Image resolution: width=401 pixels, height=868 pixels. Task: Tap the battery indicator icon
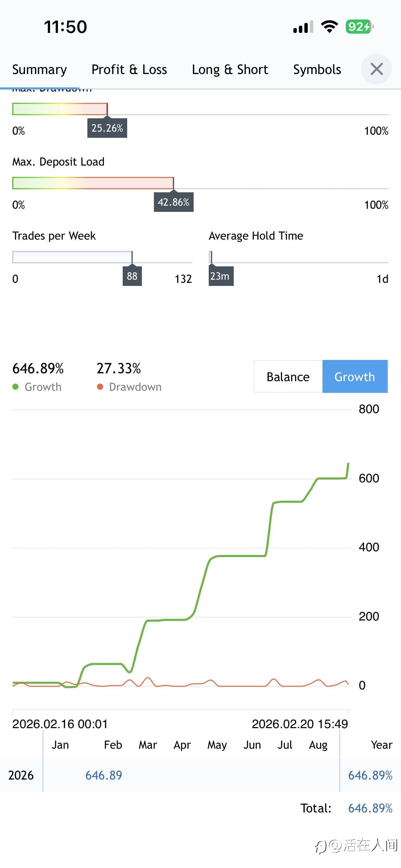[359, 26]
